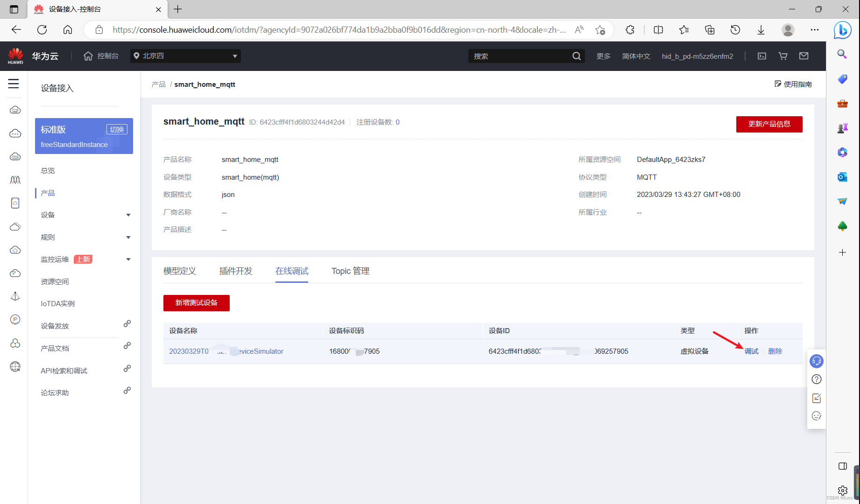Viewport: 860px width, 504px height.
Task: Open the 北京四 region dropdown
Action: pyautogui.click(x=185, y=56)
